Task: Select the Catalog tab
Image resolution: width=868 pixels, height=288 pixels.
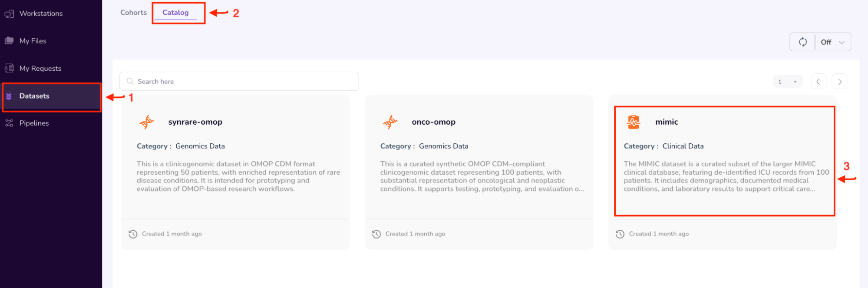Action: coord(175,13)
